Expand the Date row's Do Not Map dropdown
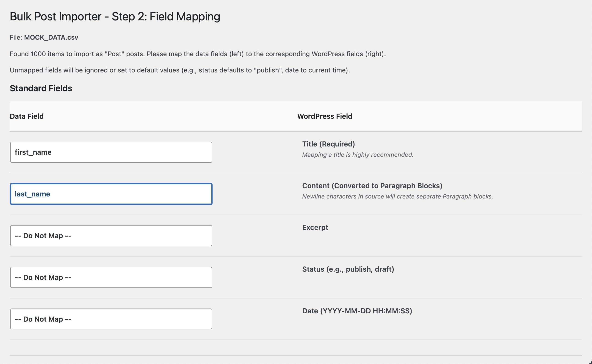Viewport: 592px width, 364px height. [111, 319]
